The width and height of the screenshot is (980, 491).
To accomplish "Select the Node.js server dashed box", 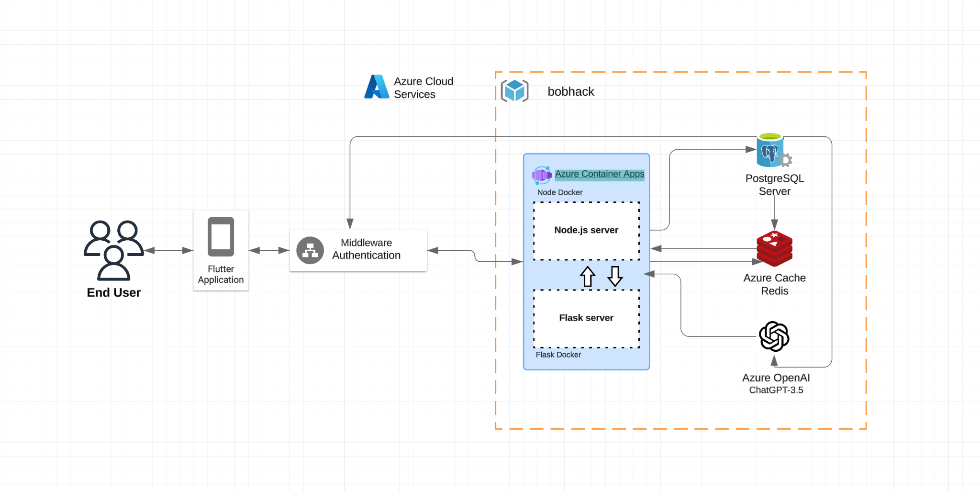I will (587, 231).
